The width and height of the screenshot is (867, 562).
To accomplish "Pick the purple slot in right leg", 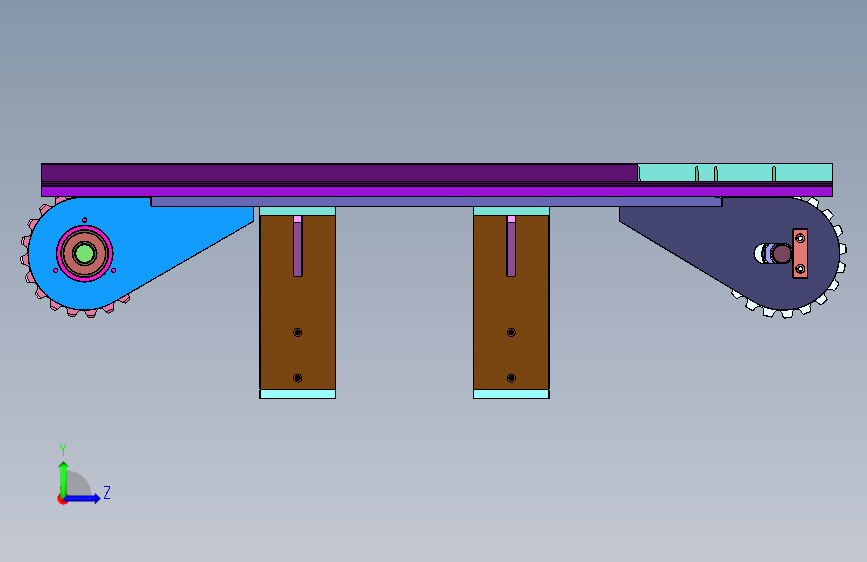I will click(x=511, y=249).
